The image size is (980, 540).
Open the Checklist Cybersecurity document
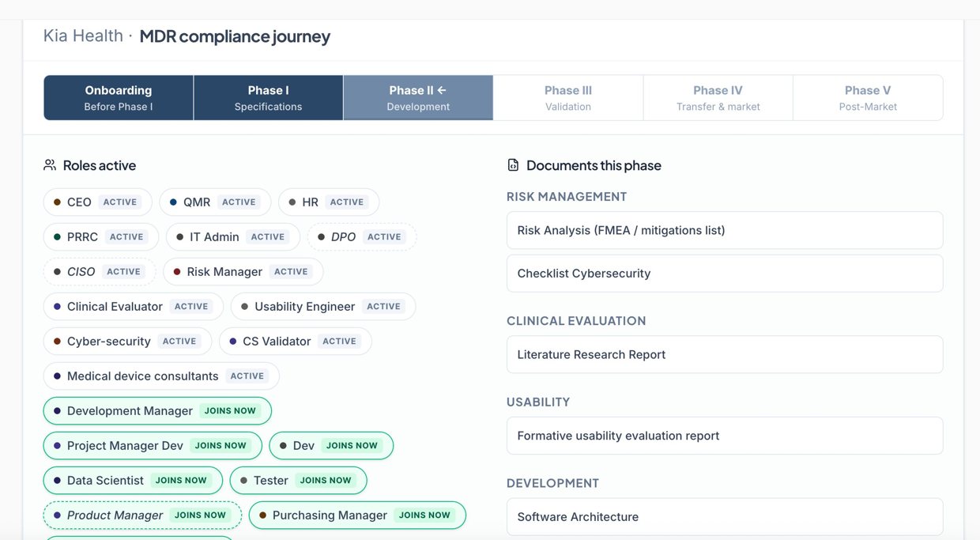(x=725, y=273)
